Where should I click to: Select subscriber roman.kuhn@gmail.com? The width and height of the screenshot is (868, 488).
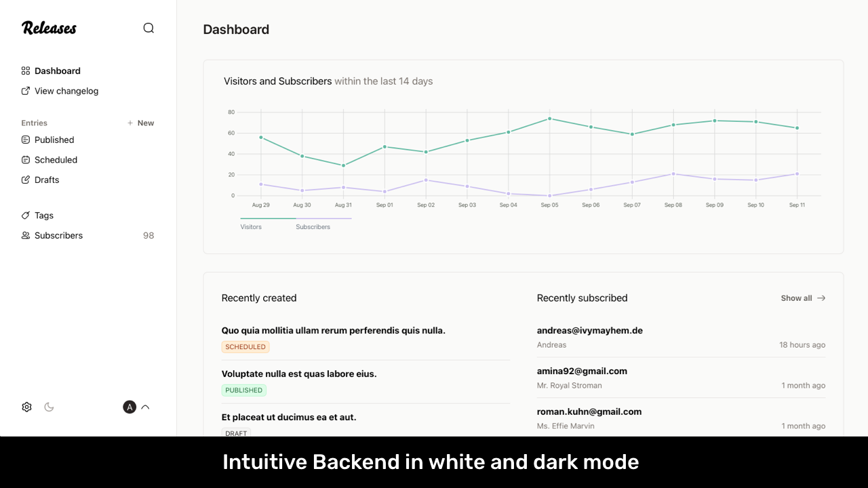click(x=589, y=411)
